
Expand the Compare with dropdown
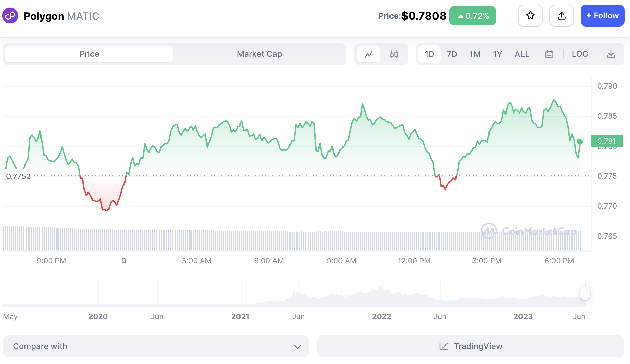click(156, 346)
